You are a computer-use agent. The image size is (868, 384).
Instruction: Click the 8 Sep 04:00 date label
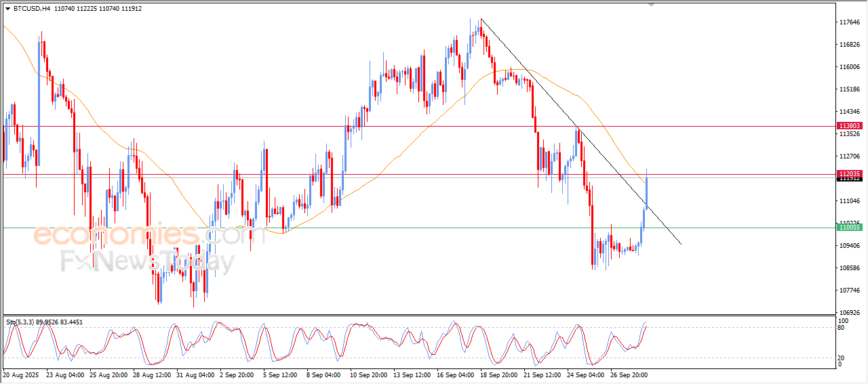pyautogui.click(x=323, y=375)
